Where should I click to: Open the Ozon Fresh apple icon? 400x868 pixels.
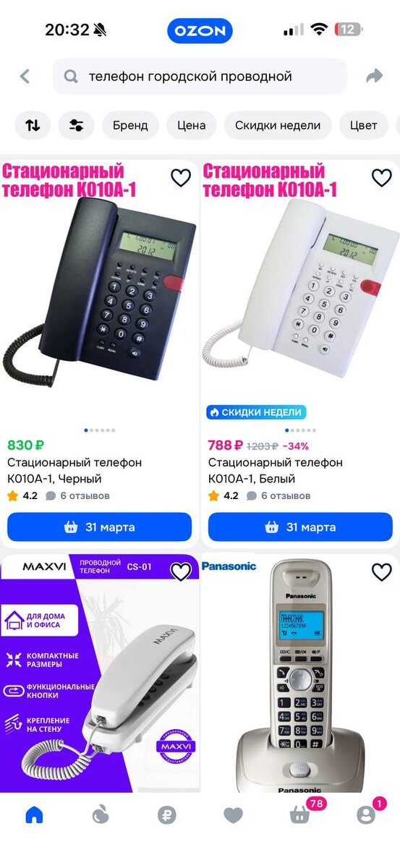[101, 815]
